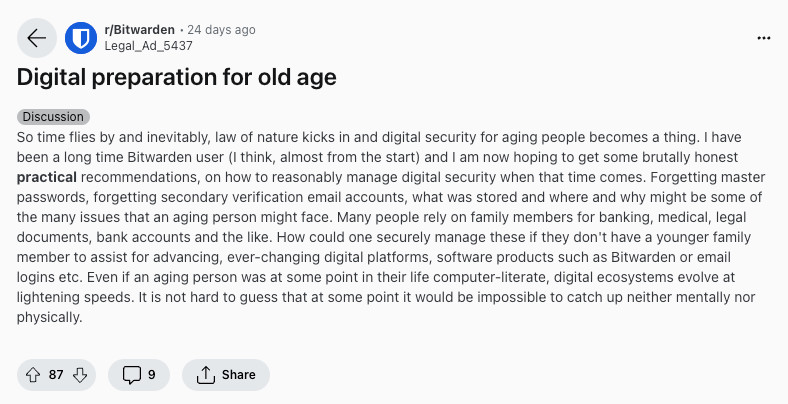
Task: Click the comment count number 9
Action: pyautogui.click(x=152, y=375)
